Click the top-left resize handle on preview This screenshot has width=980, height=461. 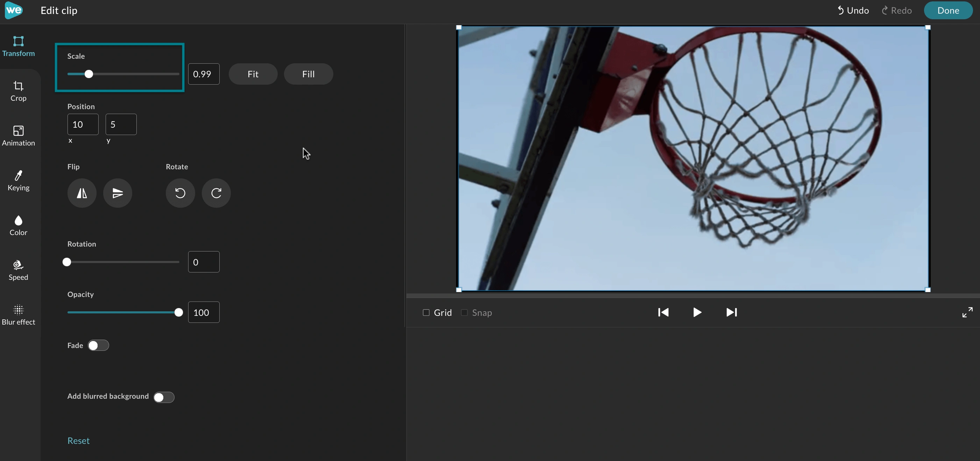[x=459, y=27]
